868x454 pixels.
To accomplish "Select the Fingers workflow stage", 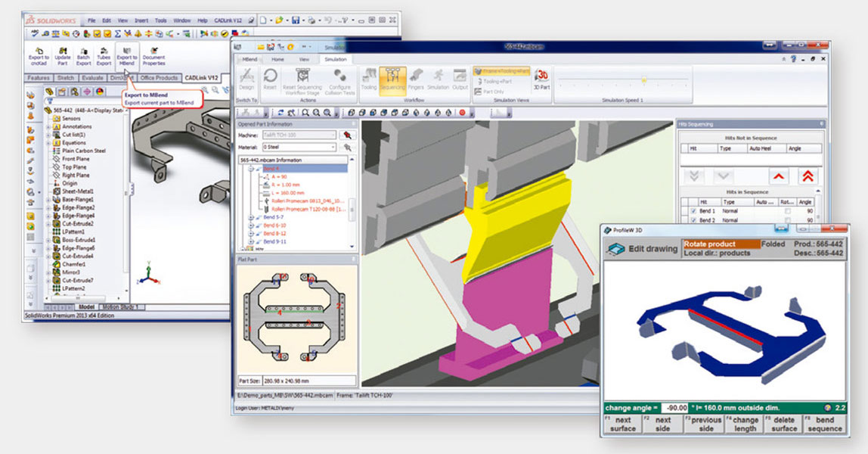I will click(x=416, y=79).
